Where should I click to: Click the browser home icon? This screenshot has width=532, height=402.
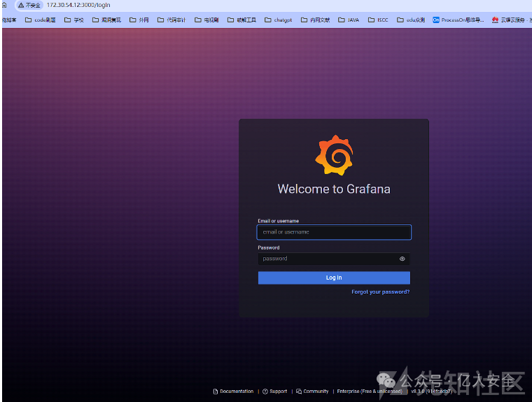pos(4,5)
